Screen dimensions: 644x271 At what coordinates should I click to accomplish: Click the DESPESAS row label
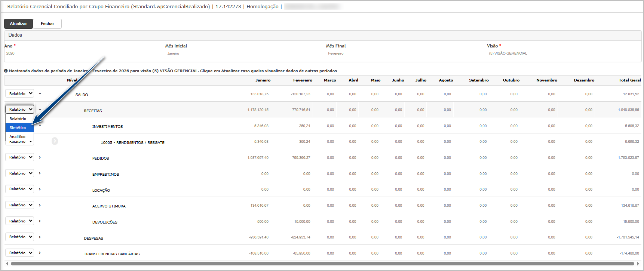pos(93,238)
